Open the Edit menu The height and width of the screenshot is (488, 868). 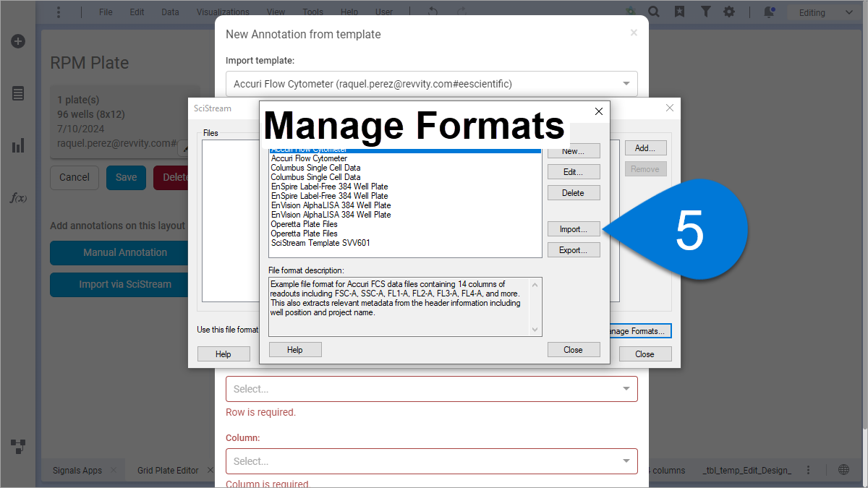pos(137,12)
